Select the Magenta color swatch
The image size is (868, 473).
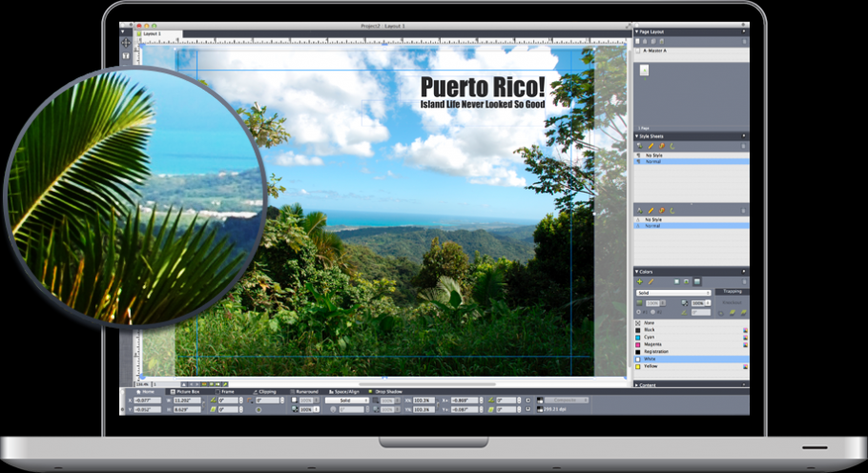click(652, 344)
